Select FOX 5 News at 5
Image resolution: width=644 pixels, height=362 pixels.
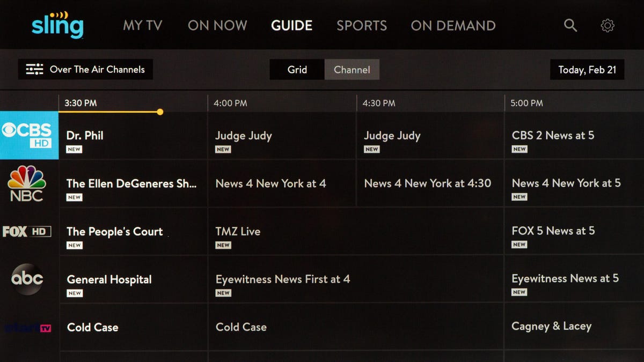tap(575, 232)
